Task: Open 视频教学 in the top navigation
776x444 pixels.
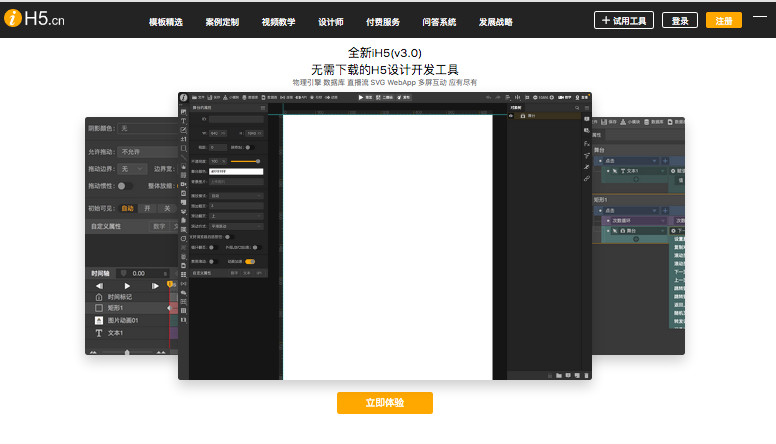Action: [278, 22]
